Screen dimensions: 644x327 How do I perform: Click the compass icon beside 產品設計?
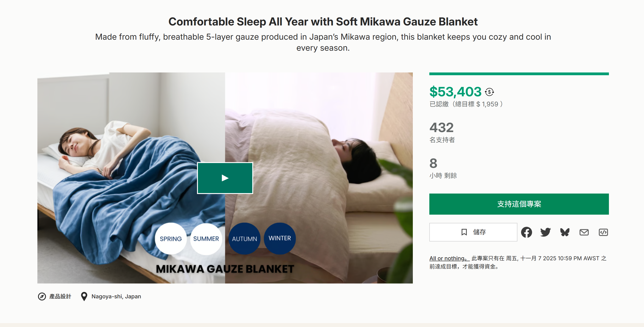coord(42,297)
